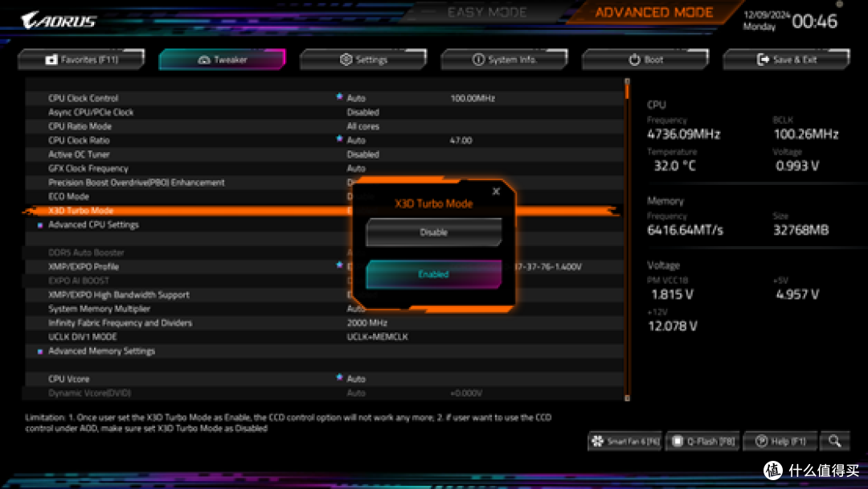
Task: Select Dynamic Vcore(DVID) row
Action: (x=324, y=392)
